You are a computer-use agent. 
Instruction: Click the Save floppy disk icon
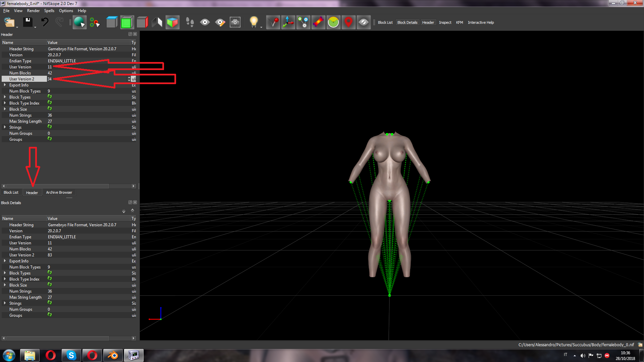tap(28, 22)
